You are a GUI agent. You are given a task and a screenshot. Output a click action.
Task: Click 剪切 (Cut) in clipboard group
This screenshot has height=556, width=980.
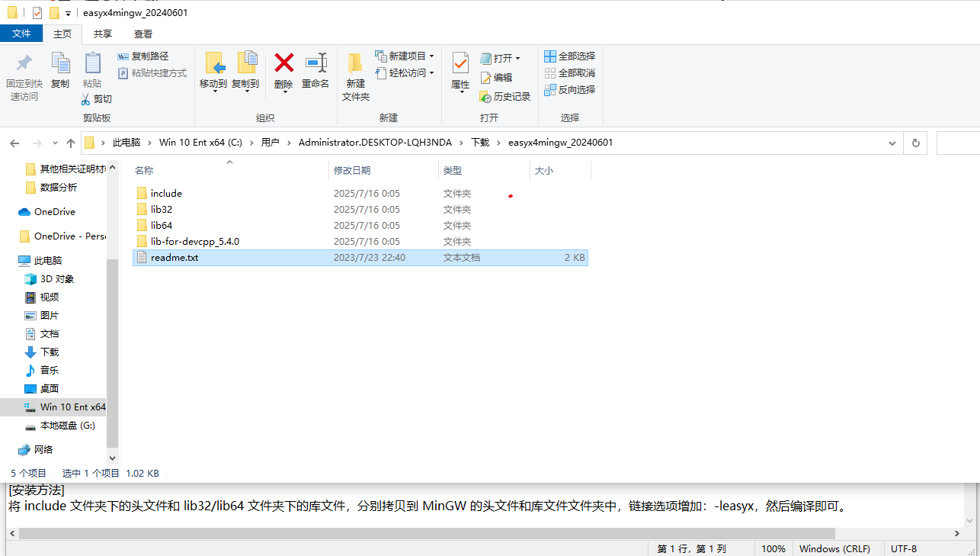coord(97,98)
